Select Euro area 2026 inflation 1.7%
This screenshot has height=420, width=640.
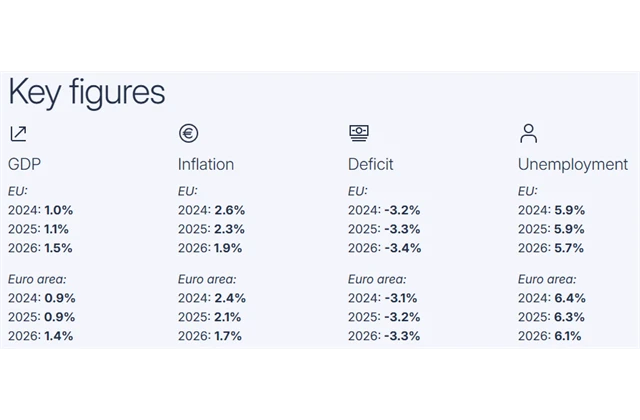pyautogui.click(x=228, y=336)
